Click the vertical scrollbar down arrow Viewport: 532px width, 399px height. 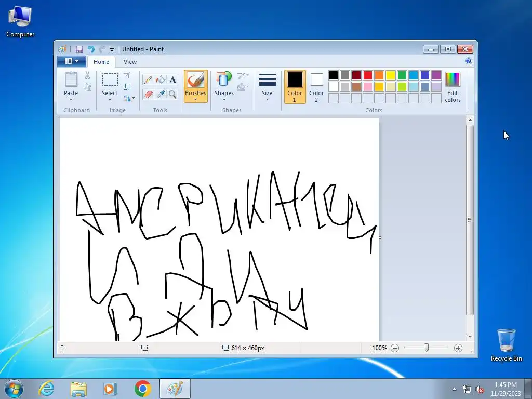470,337
